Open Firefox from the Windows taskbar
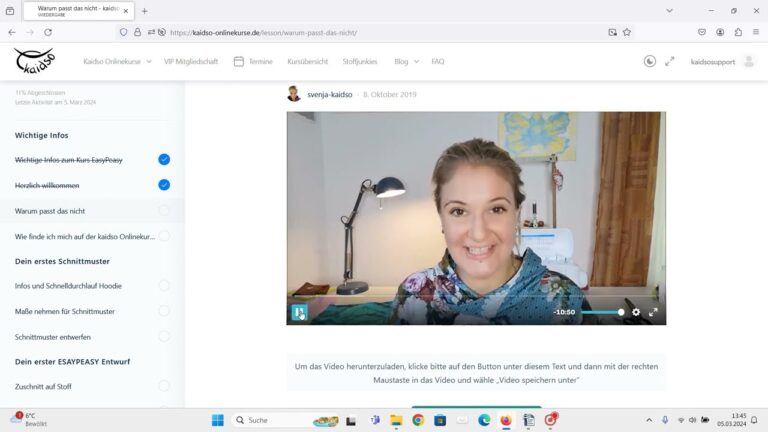The width and height of the screenshot is (768, 432). click(506, 420)
